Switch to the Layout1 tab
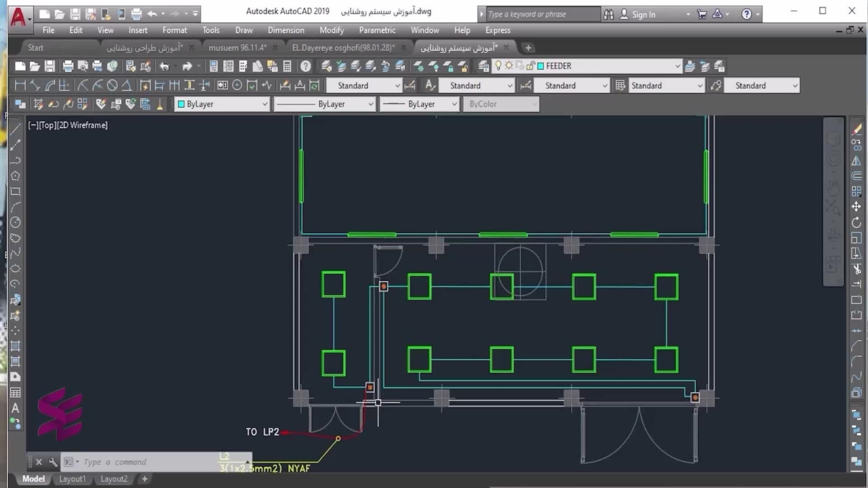The width and height of the screenshot is (868, 488). click(73, 479)
